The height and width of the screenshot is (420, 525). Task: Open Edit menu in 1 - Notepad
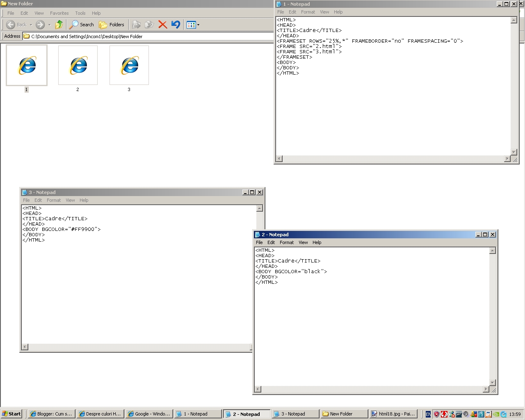(292, 12)
